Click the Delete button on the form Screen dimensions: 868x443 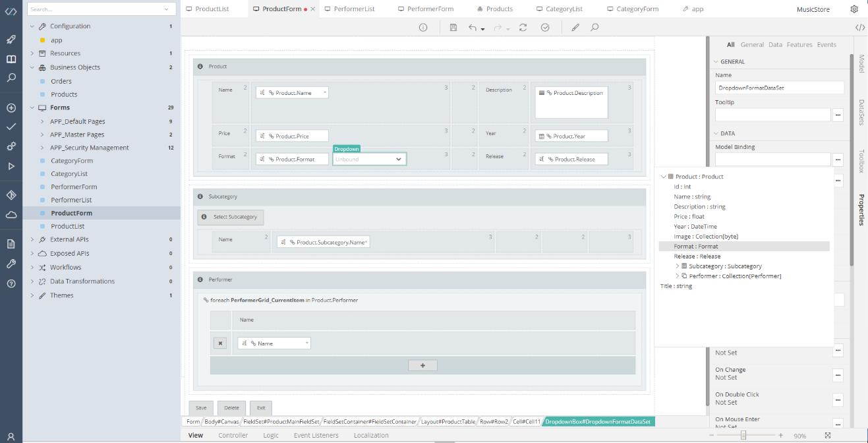click(x=231, y=408)
